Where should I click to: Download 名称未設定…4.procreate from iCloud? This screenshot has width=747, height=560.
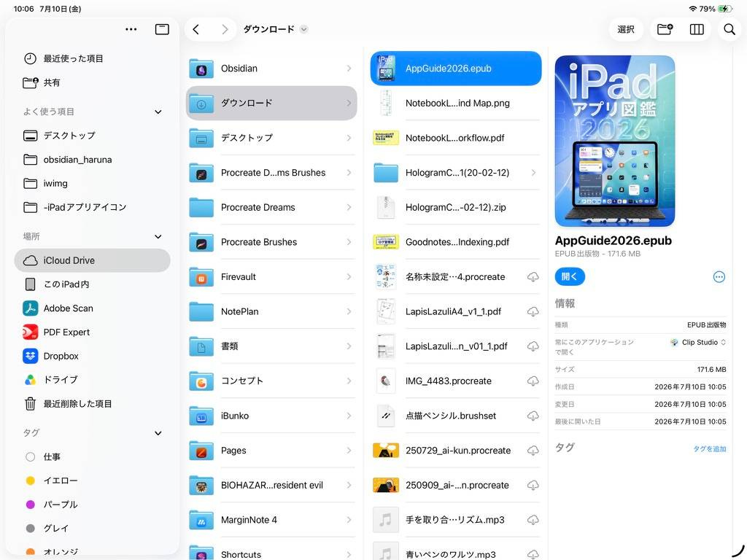pos(533,276)
